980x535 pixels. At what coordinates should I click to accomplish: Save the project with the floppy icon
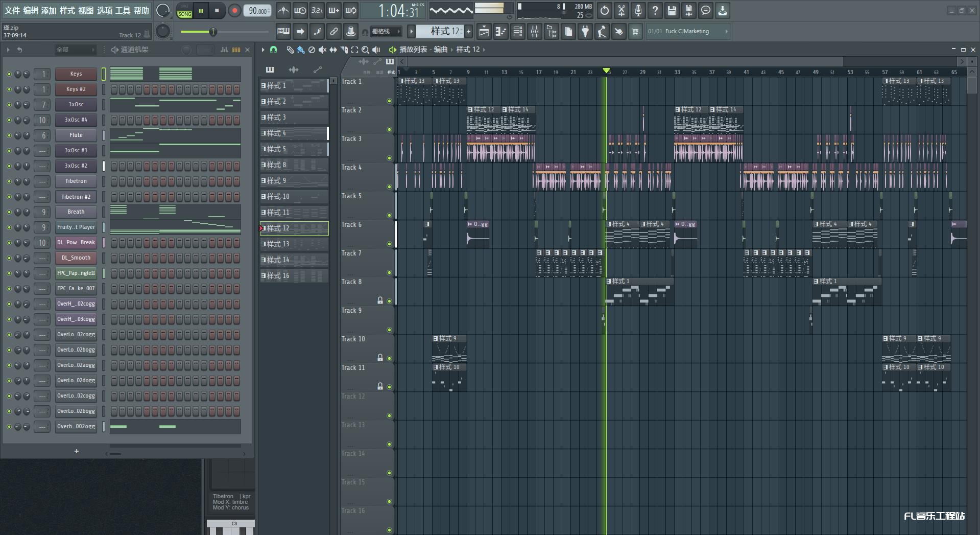(672, 10)
